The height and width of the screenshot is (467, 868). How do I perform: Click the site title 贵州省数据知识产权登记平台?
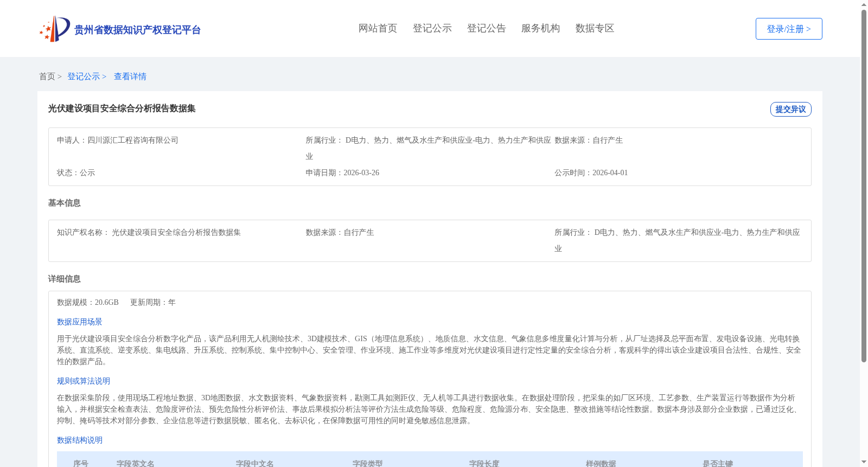(x=137, y=30)
